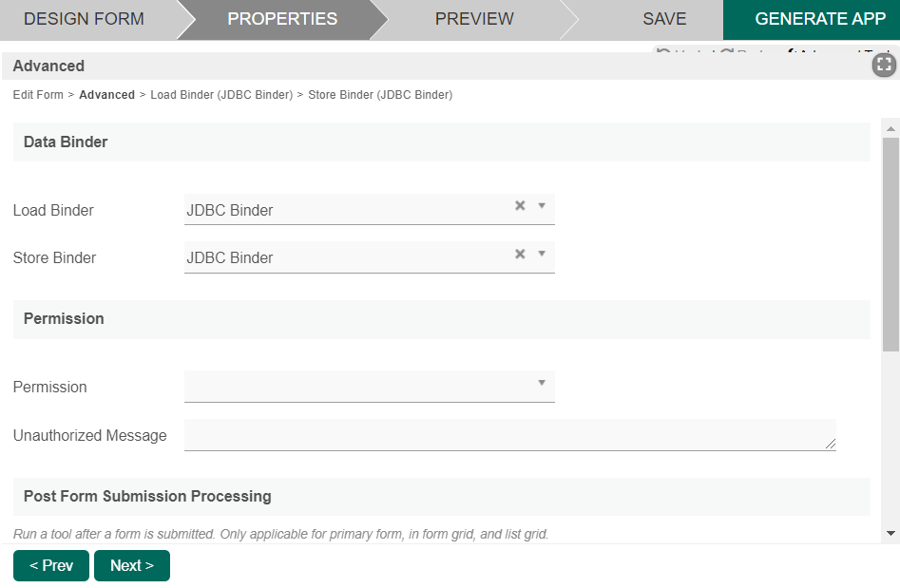900x588 pixels.
Task: Clear the Load Binder selection
Action: (520, 205)
